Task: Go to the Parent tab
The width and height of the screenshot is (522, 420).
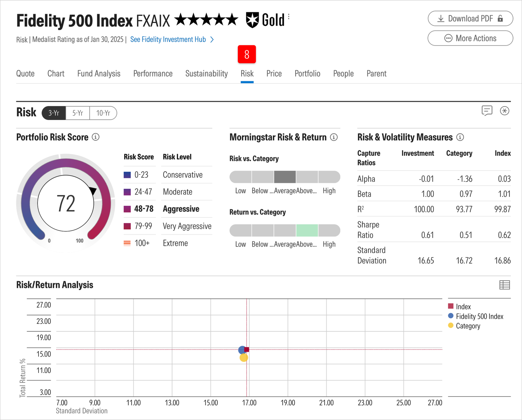Action: coord(376,74)
